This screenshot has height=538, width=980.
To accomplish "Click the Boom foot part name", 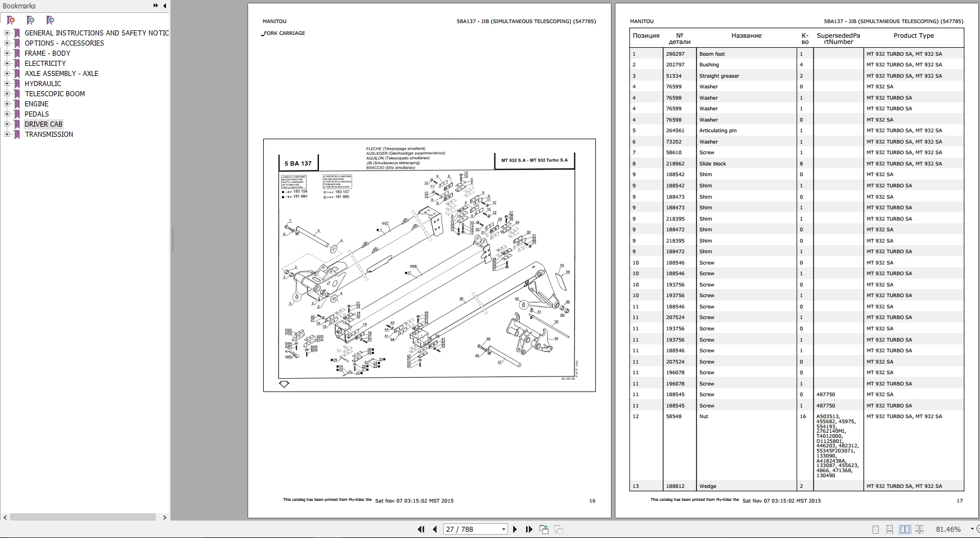I will [x=712, y=54].
